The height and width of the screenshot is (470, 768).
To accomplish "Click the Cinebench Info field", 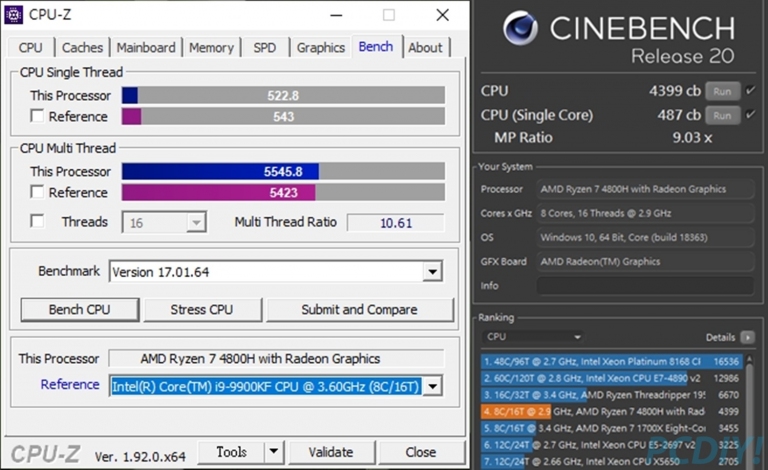I will click(645, 286).
